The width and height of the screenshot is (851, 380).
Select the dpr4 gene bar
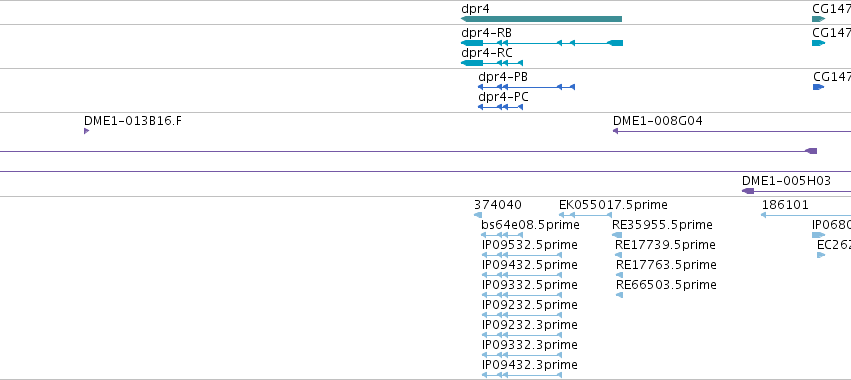tap(541, 19)
